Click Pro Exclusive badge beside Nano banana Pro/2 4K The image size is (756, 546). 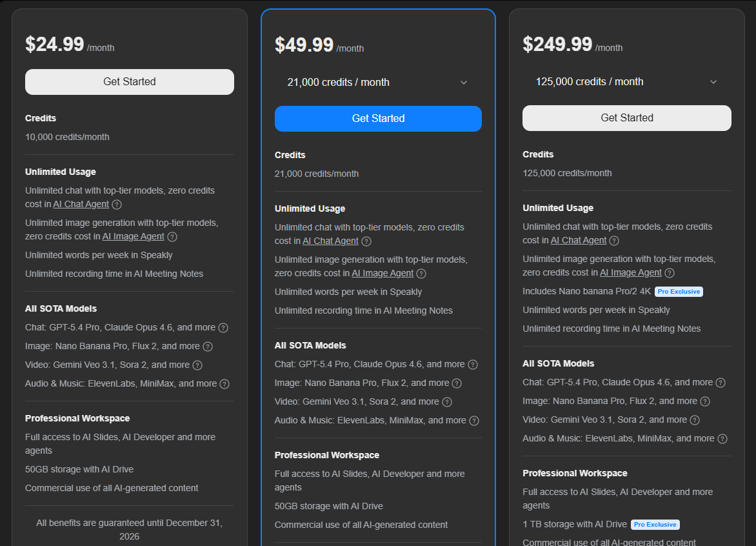pos(679,292)
